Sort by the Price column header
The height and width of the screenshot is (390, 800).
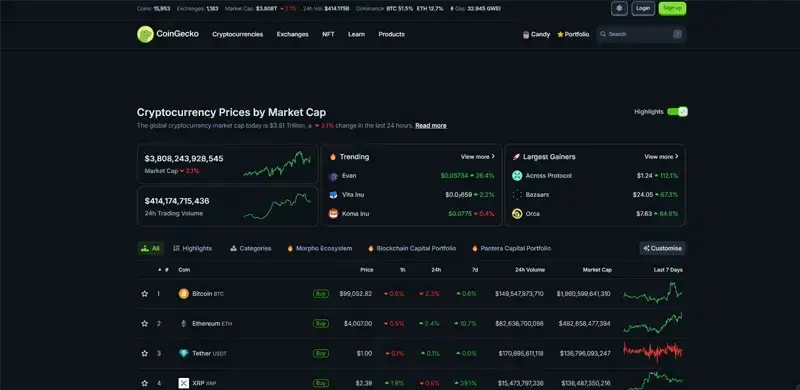pyautogui.click(x=366, y=270)
